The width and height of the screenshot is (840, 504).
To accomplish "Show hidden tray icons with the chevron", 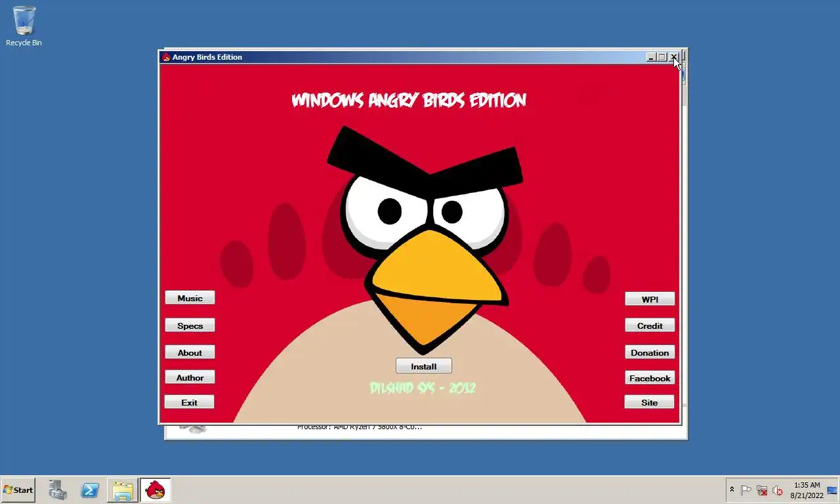I will 732,490.
